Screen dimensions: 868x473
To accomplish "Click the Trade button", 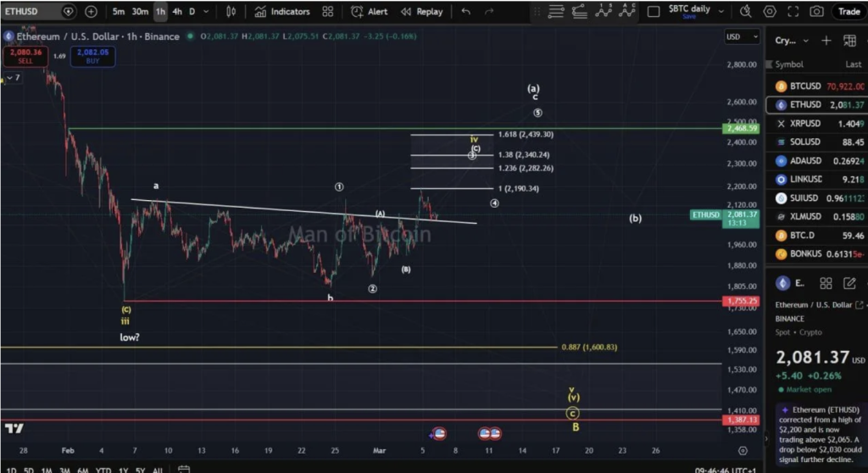I will pyautogui.click(x=849, y=11).
